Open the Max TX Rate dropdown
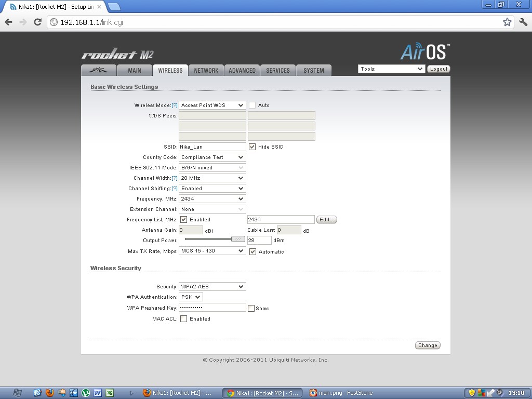Viewport: 532px width, 399px height. [212, 251]
